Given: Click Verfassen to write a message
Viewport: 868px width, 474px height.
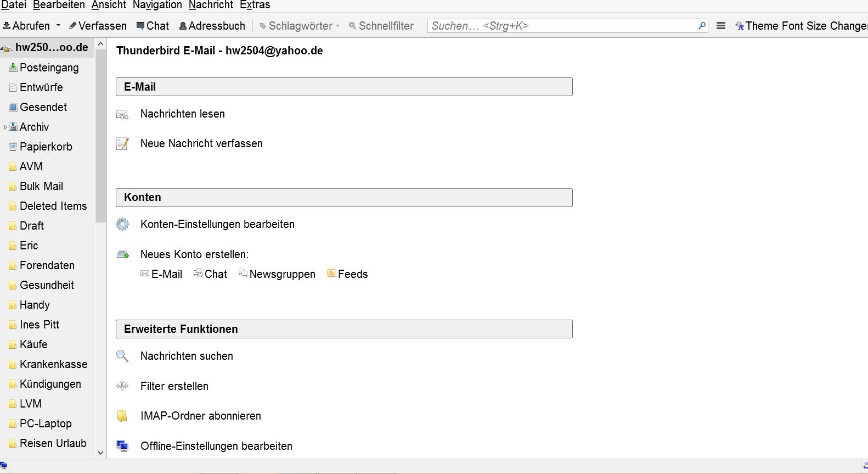Looking at the screenshot, I should point(98,26).
